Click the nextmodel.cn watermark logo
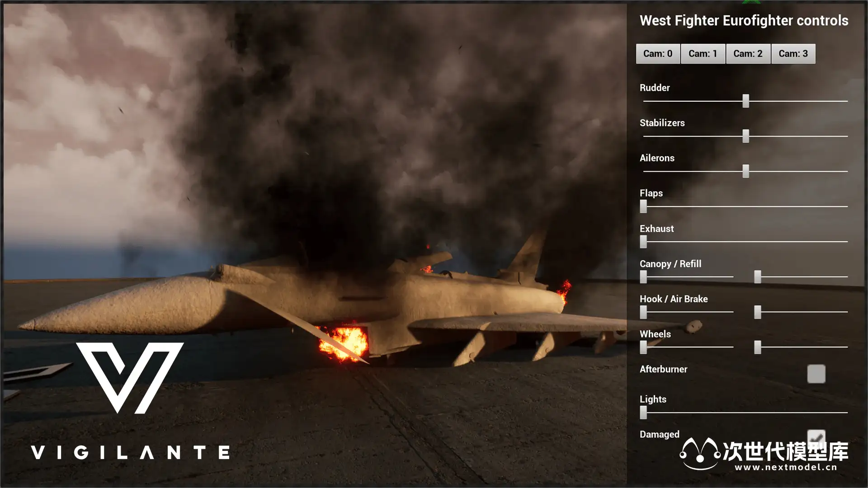This screenshot has height=488, width=868. [764, 454]
